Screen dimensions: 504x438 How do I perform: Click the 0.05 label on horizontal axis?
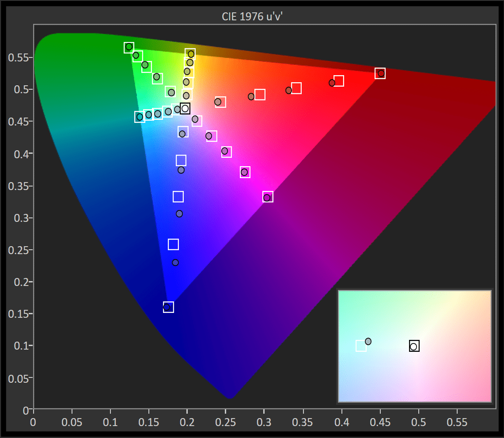pos(72,422)
